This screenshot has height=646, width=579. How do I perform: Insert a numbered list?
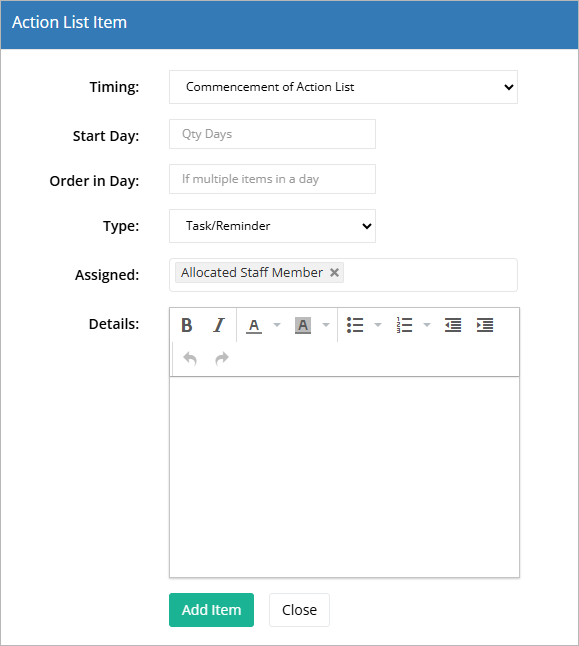(404, 325)
